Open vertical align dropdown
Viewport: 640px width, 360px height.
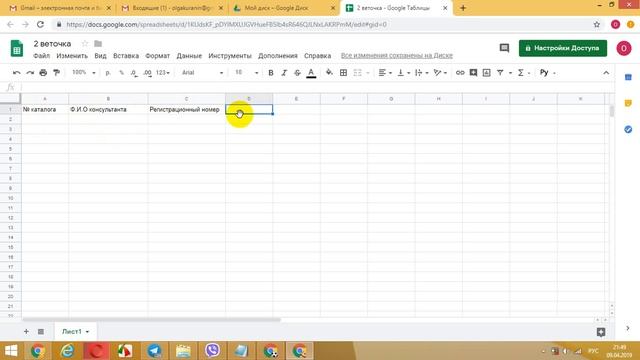coord(403,73)
